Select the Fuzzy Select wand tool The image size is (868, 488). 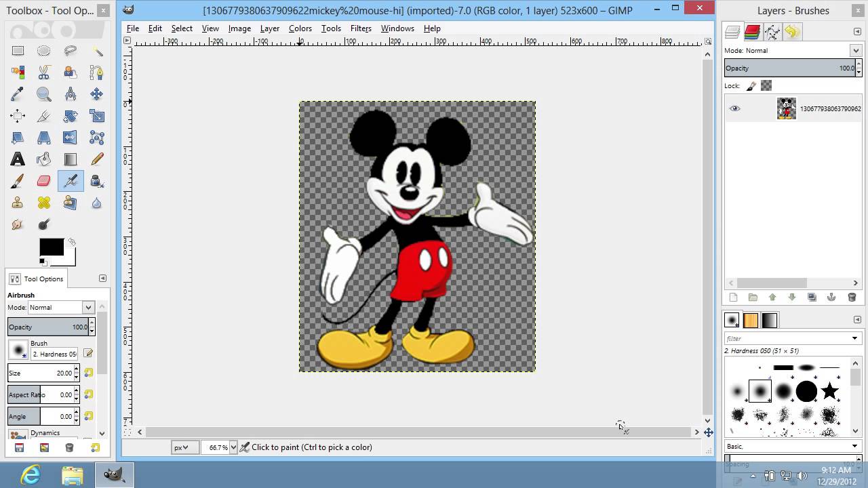97,51
